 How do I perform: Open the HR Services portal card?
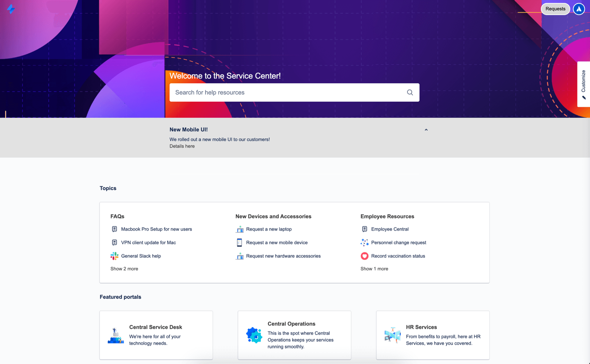coord(432,335)
